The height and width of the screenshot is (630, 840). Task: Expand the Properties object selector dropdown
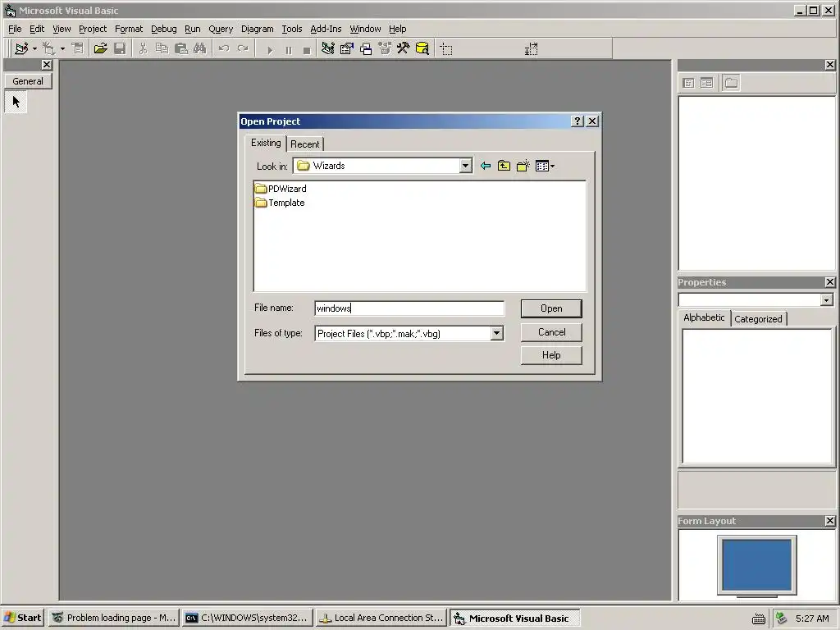(827, 300)
